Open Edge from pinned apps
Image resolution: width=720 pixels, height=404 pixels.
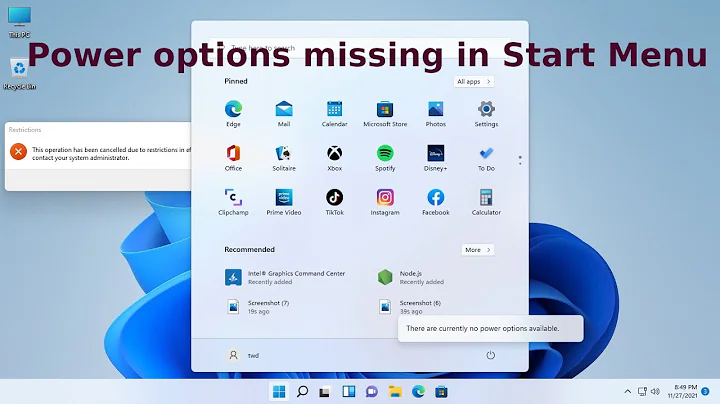[x=233, y=113]
